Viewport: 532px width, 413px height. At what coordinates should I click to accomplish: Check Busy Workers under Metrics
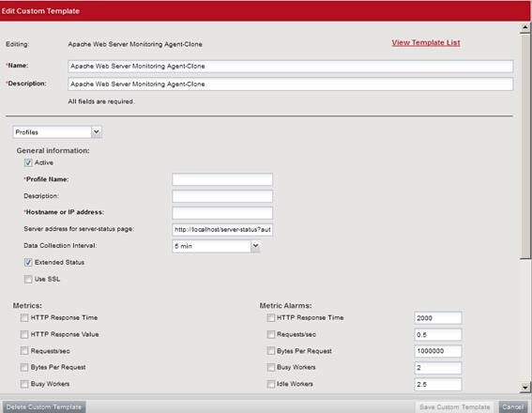click(x=24, y=384)
